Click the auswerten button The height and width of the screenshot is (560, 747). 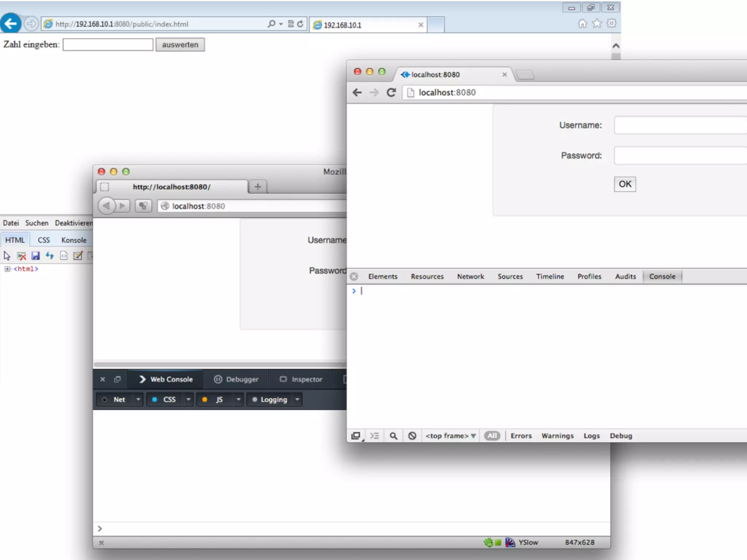pos(180,44)
